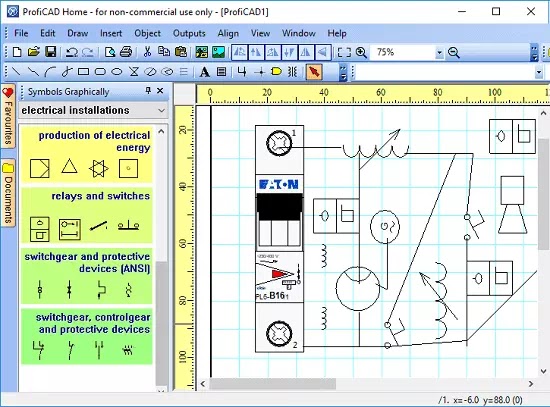
Task: Select the rectangle drawing tool
Action: tap(83, 72)
